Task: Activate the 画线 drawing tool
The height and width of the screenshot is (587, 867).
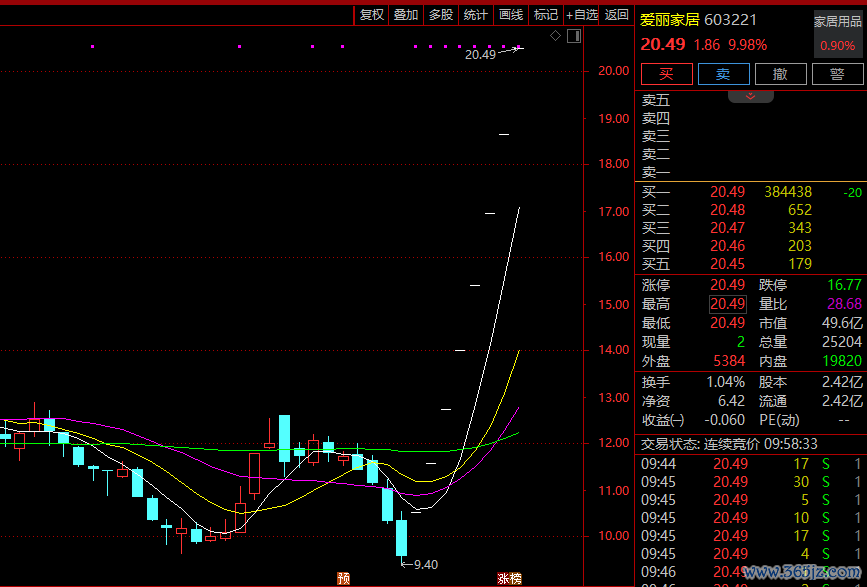Action: (x=510, y=15)
